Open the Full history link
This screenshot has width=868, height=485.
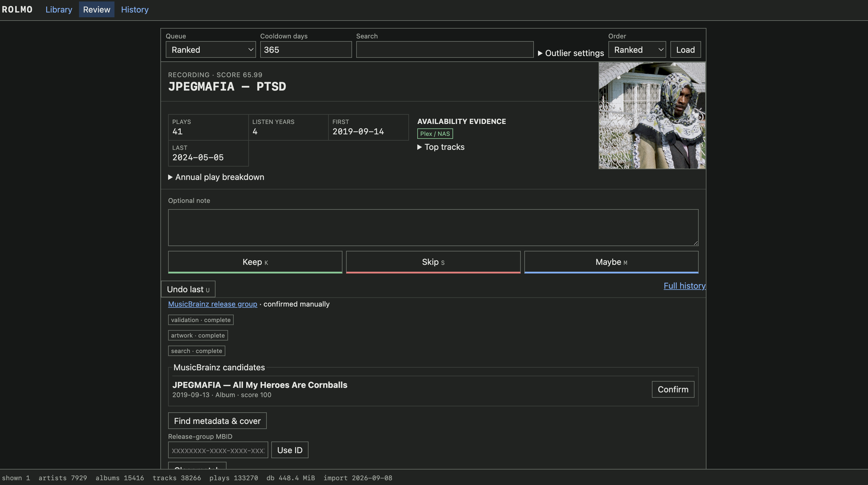[x=684, y=286]
